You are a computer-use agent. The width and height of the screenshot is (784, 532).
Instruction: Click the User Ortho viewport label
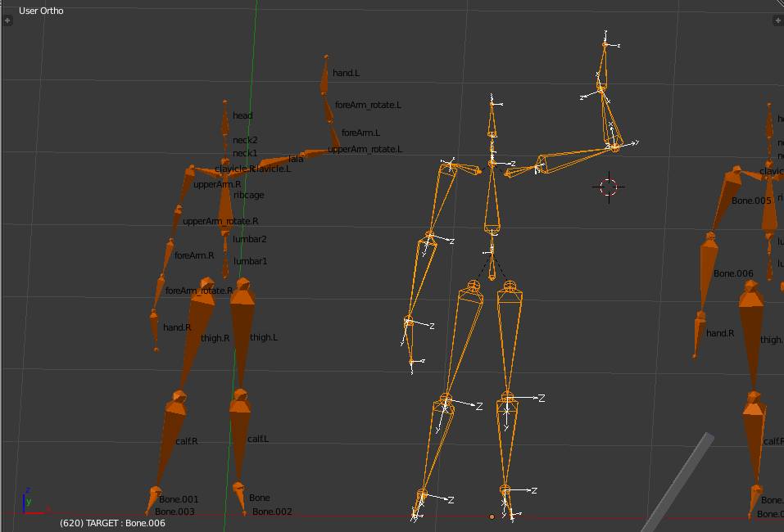39,11
